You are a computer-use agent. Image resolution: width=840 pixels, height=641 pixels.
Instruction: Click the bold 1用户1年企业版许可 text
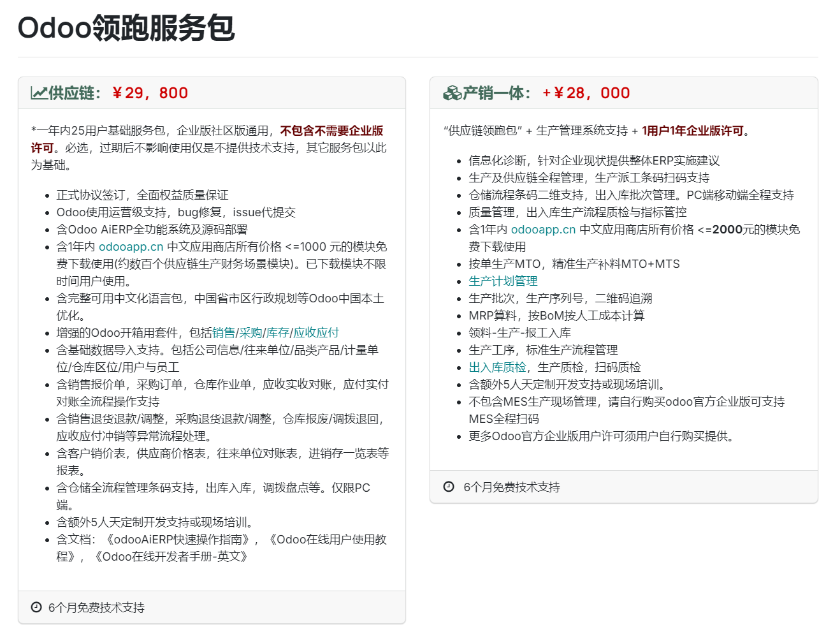[692, 131]
